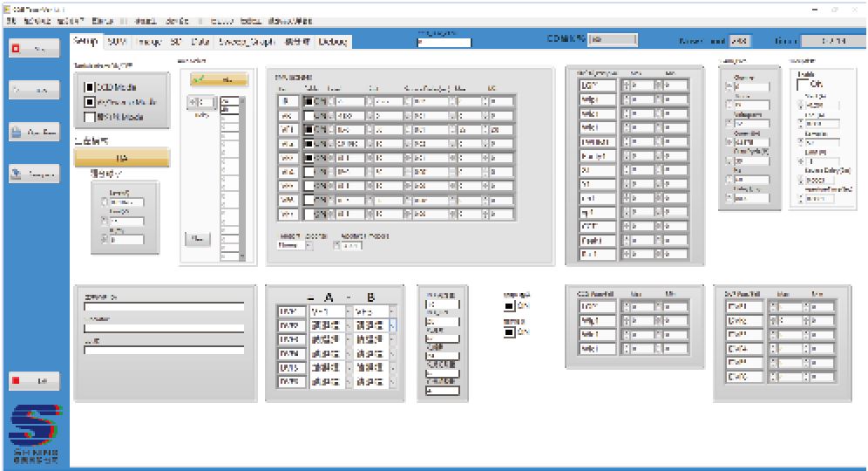Open the Setup tab

pyautogui.click(x=85, y=42)
